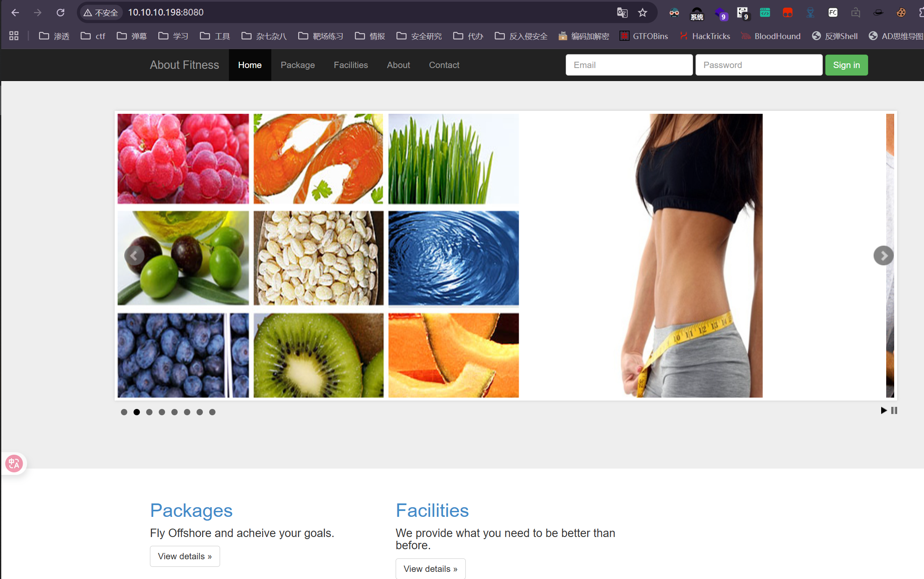Select the third carousel pagination dot
924x579 pixels.
[x=149, y=412]
